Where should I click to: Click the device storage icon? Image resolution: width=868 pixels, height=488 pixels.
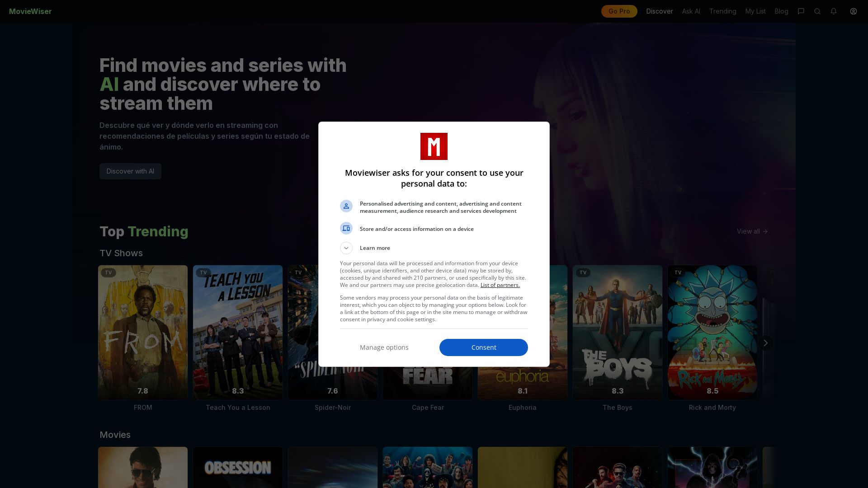(x=346, y=228)
